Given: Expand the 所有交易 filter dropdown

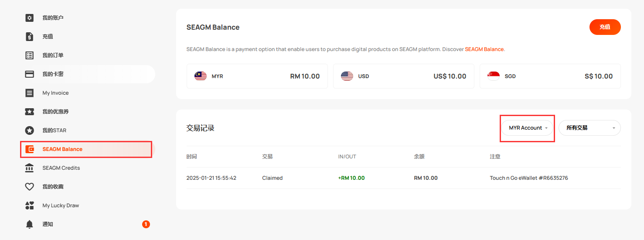Looking at the screenshot, I should [x=589, y=128].
